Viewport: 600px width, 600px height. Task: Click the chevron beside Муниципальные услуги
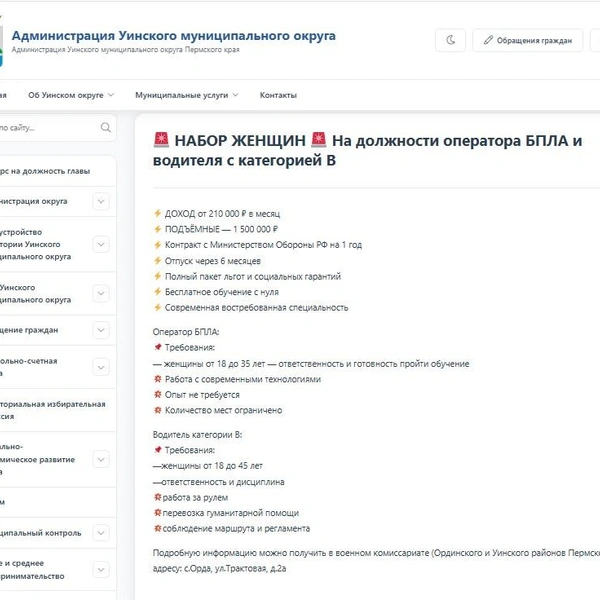pos(235,95)
